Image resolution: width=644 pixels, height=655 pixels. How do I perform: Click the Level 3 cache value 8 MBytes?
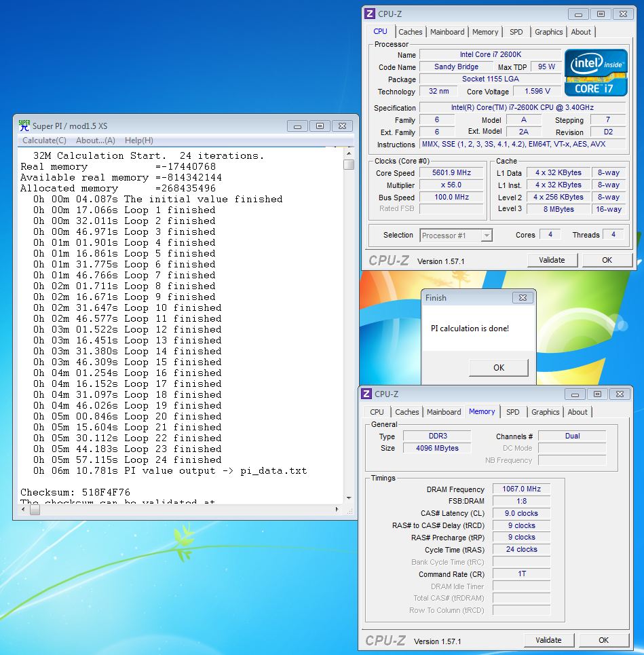tap(558, 209)
